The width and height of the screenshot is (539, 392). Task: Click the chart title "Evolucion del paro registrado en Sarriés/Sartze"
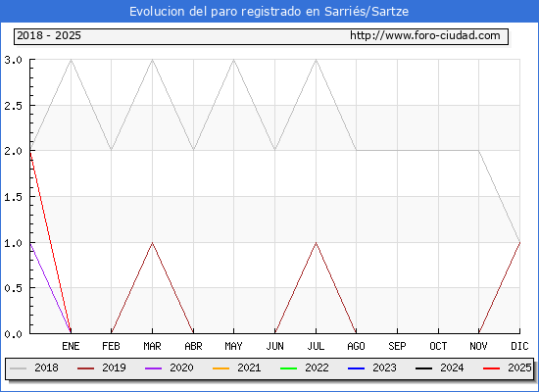(269, 12)
